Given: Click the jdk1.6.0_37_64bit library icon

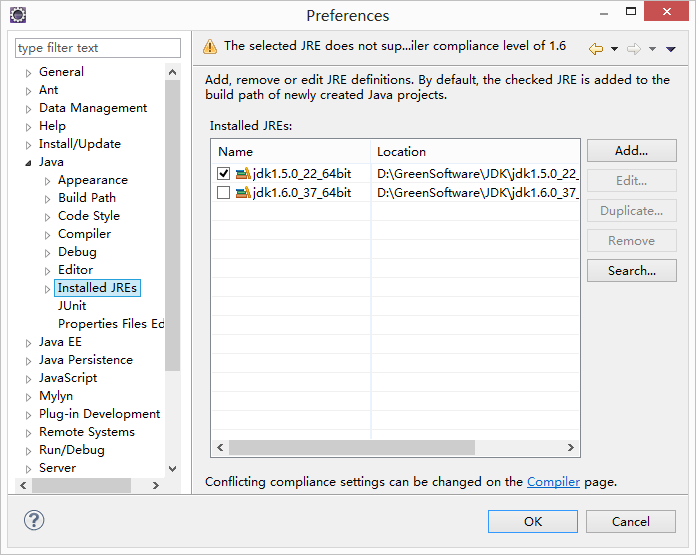Looking at the screenshot, I should click(x=243, y=192).
